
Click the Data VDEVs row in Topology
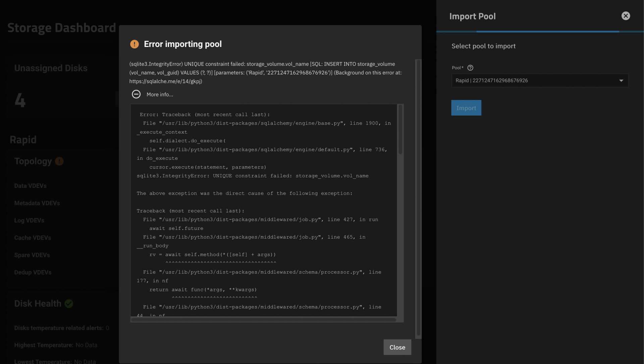(x=31, y=186)
